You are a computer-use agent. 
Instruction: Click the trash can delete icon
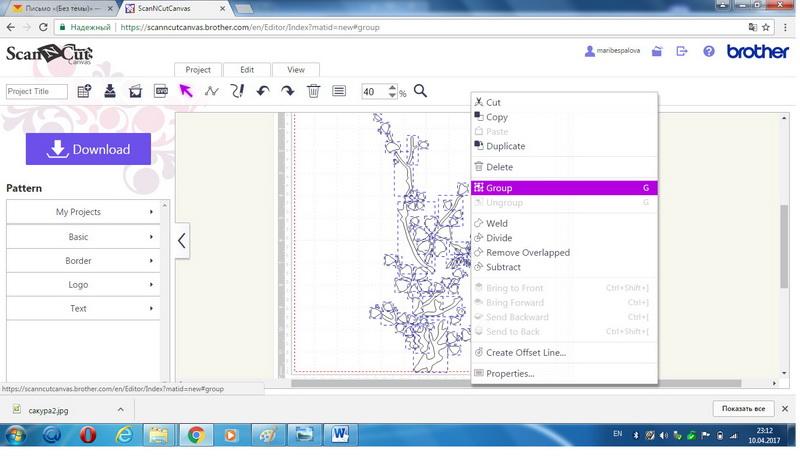[x=313, y=91]
